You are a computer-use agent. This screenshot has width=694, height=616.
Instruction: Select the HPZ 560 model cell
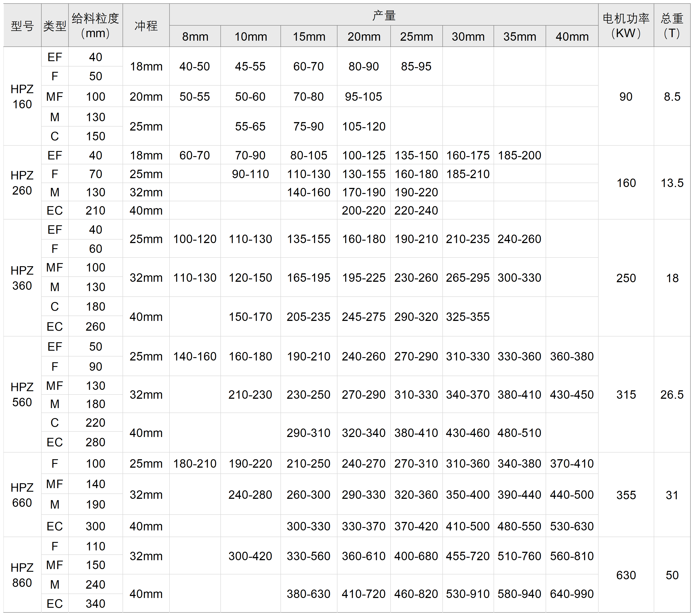[22, 394]
